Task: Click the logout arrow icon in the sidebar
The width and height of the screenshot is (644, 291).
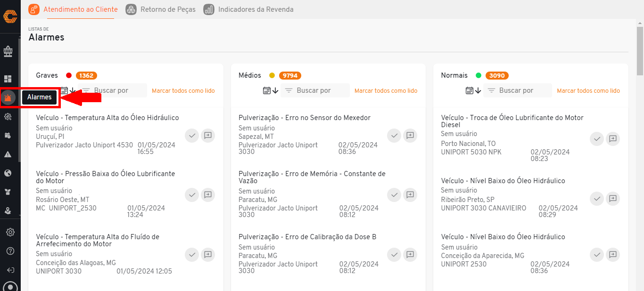Action: [10, 270]
